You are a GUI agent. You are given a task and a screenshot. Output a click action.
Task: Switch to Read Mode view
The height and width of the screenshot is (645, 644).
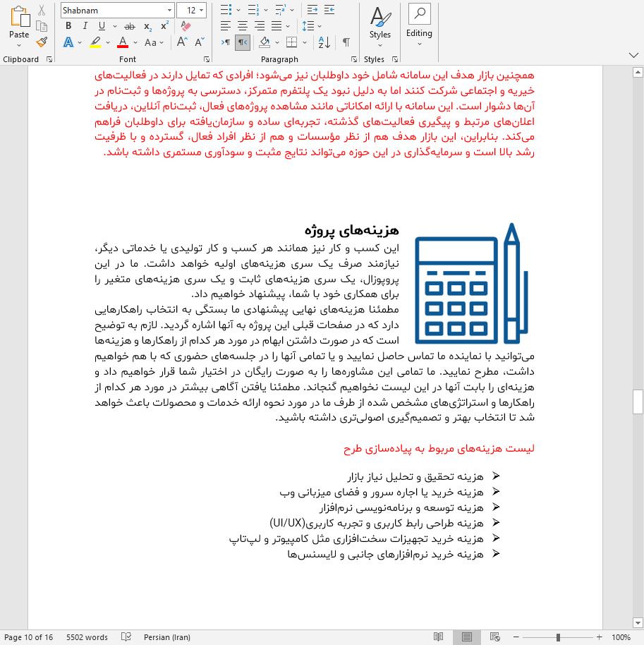tap(438, 637)
